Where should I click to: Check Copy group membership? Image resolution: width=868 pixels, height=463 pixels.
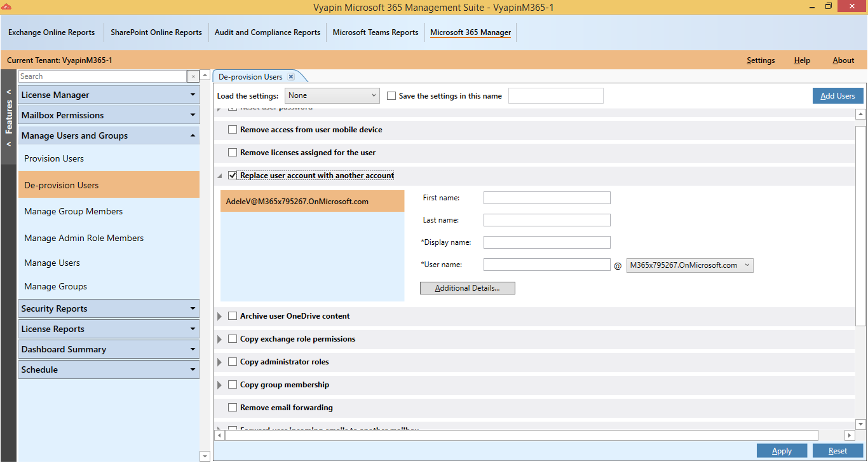[x=233, y=385]
